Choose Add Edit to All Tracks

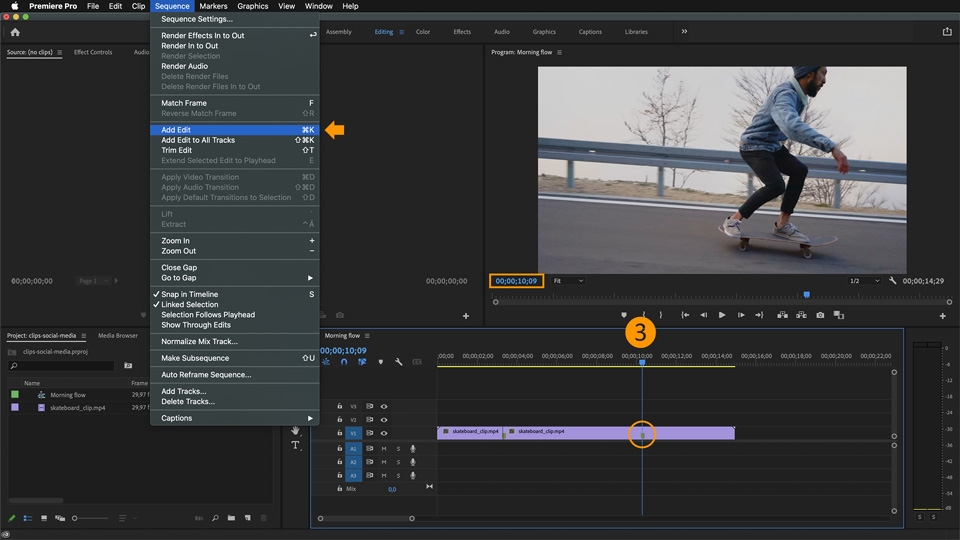pos(234,140)
